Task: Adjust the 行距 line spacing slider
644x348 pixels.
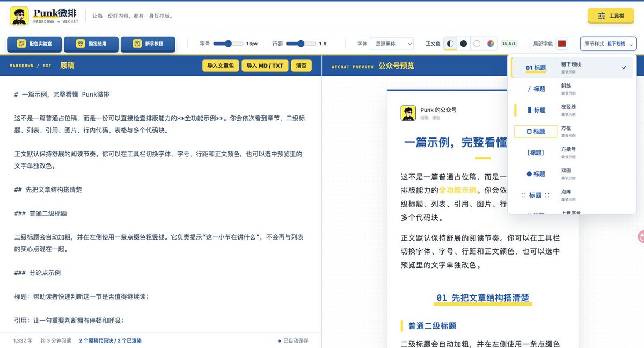Action: tap(301, 44)
